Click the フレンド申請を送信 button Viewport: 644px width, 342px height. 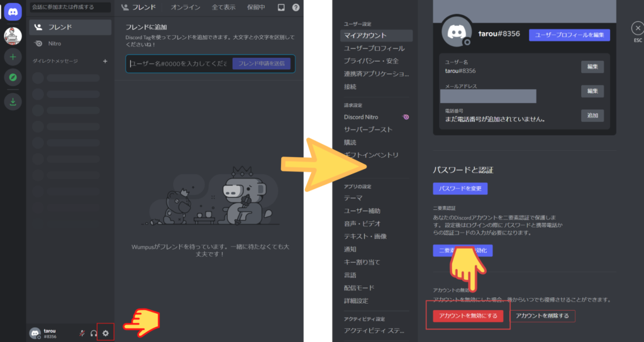pyautogui.click(x=261, y=63)
